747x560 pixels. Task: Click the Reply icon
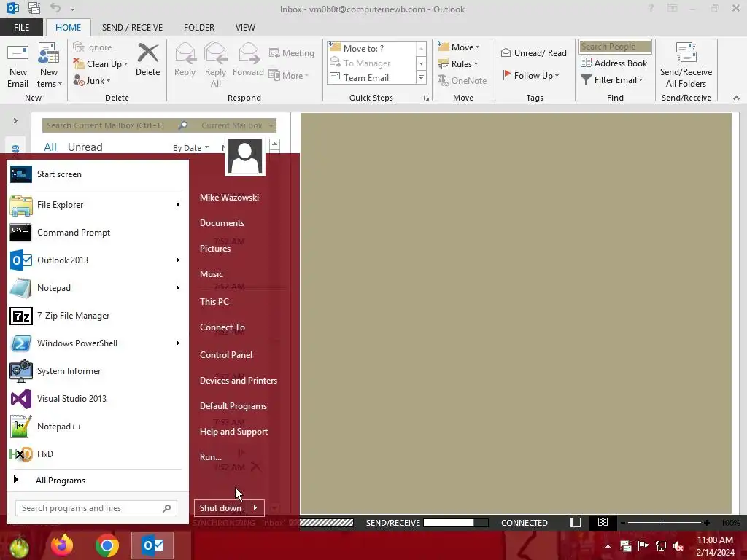pyautogui.click(x=185, y=60)
